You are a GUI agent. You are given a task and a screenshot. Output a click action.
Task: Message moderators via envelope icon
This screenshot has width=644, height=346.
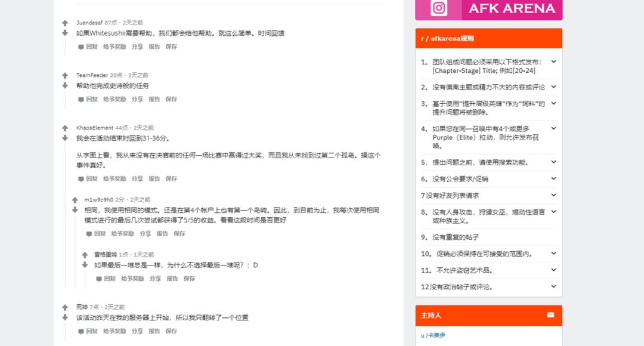(x=550, y=315)
